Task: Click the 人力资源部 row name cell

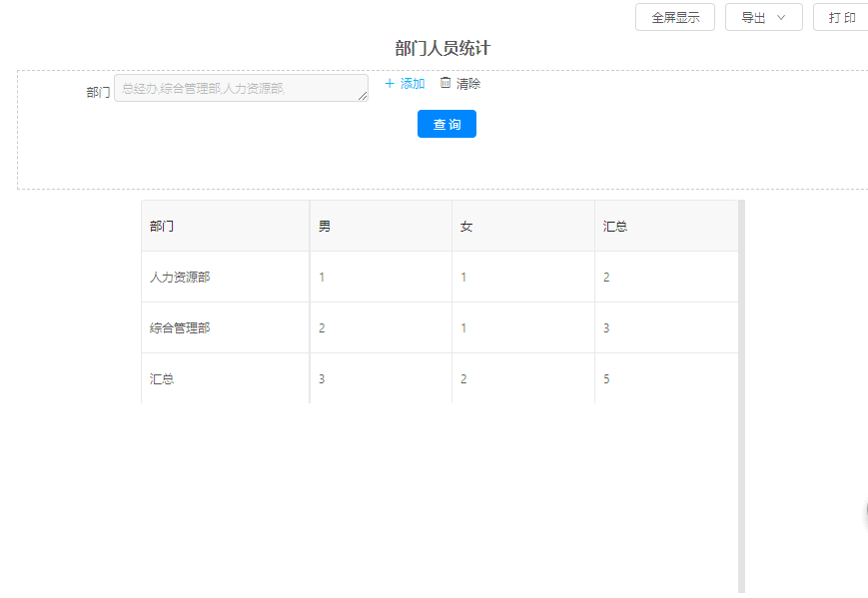Action: click(180, 278)
